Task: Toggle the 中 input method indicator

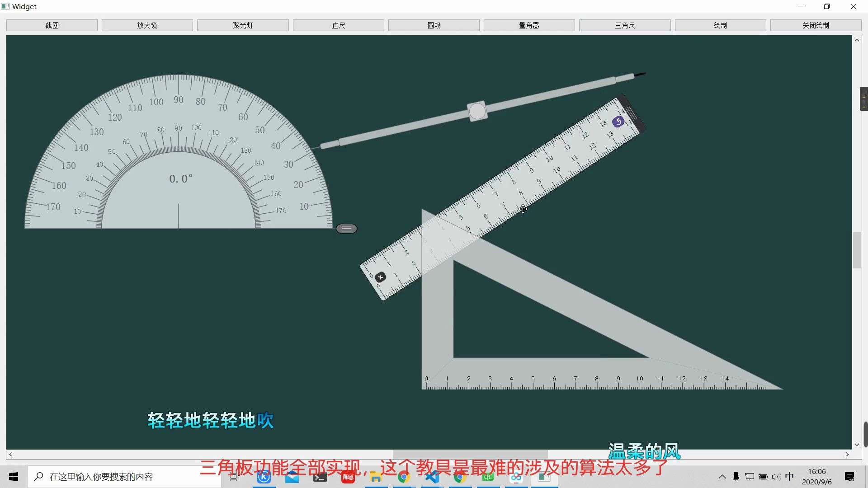Action: coord(789,476)
